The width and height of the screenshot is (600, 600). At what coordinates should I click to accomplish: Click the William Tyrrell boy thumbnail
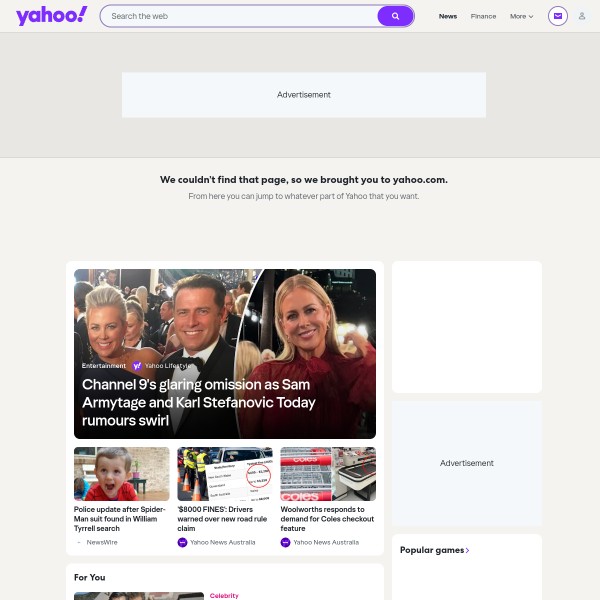[x=122, y=474]
